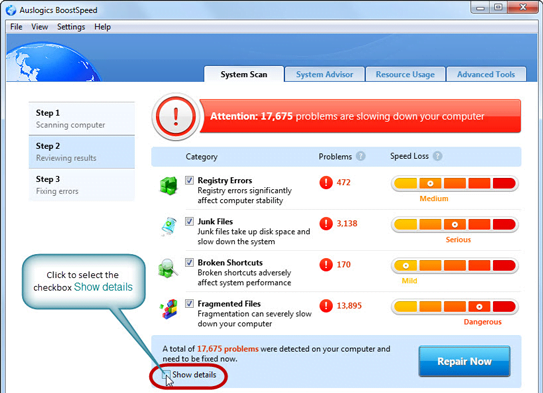
Task: Uncheck the Registry Errors checkbox
Action: coord(189,180)
